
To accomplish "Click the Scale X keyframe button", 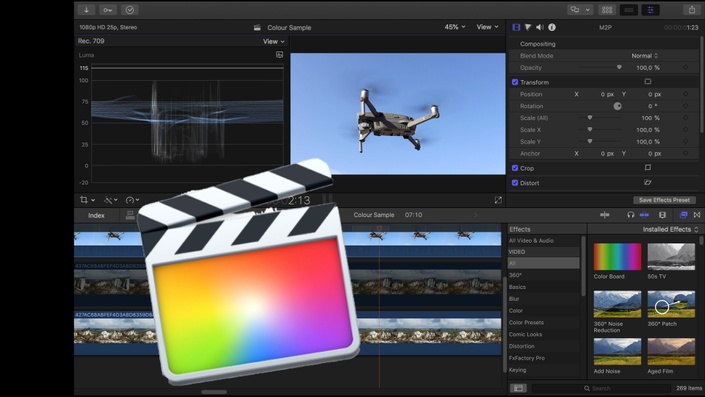I will pos(685,129).
